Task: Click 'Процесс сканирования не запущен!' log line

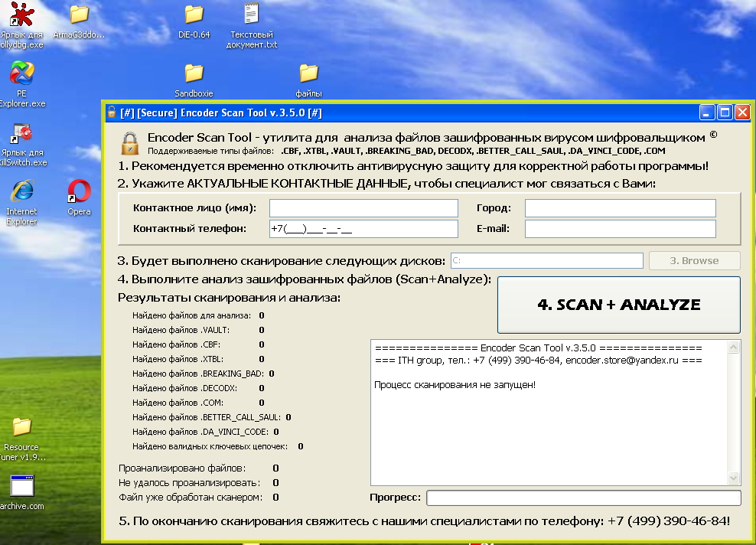Action: pyautogui.click(x=455, y=384)
